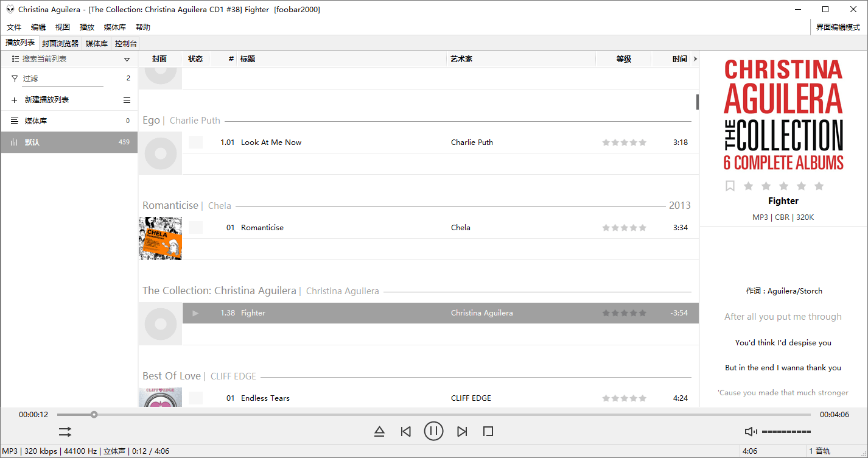The height and width of the screenshot is (458, 868).
Task: Open the 播放 menu
Action: [87, 27]
